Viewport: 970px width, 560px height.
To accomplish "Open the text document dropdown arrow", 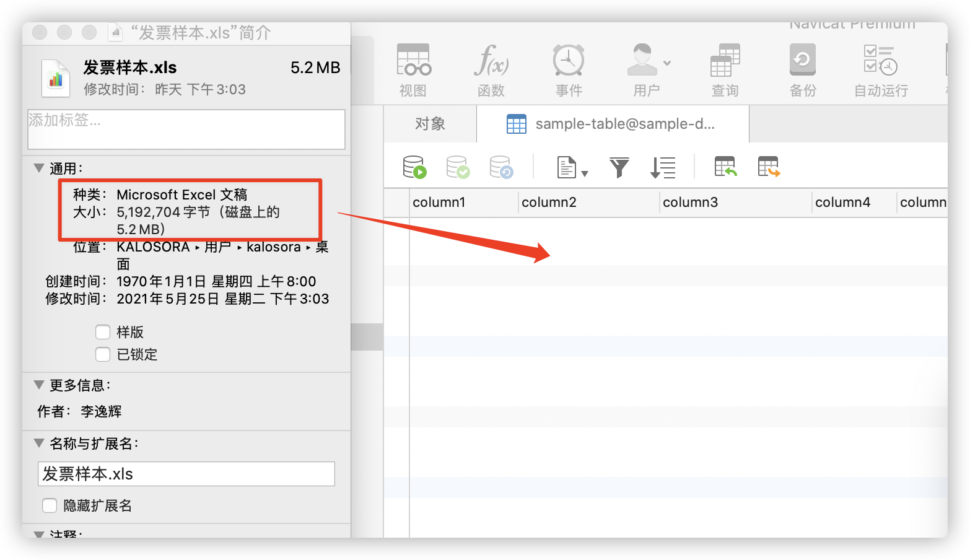I will coord(584,173).
